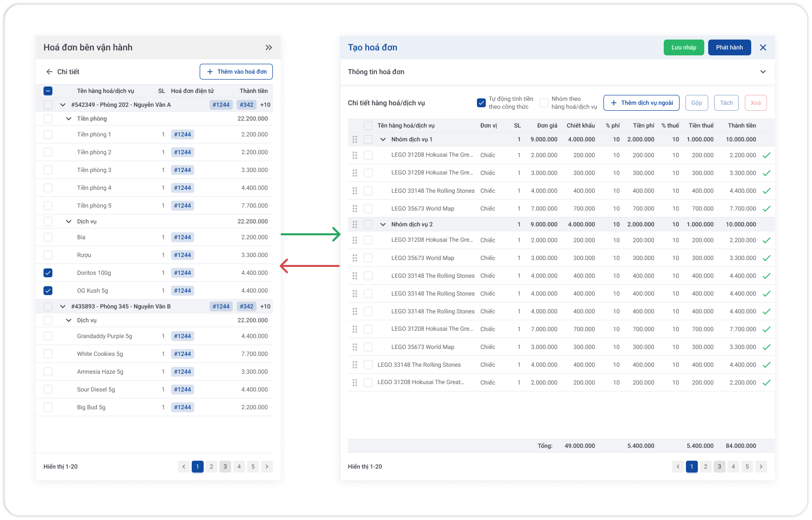This screenshot has width=812, height=520.
Task: Click previous page arrow in invoice panel pagination
Action: [678, 467]
